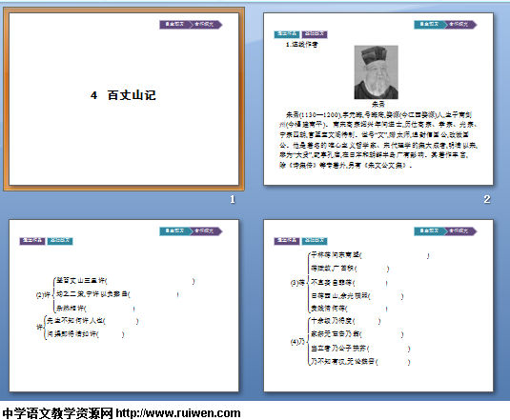Click the 4 百丈山记 title text
Screen dimensions: 510x420
coord(123,95)
